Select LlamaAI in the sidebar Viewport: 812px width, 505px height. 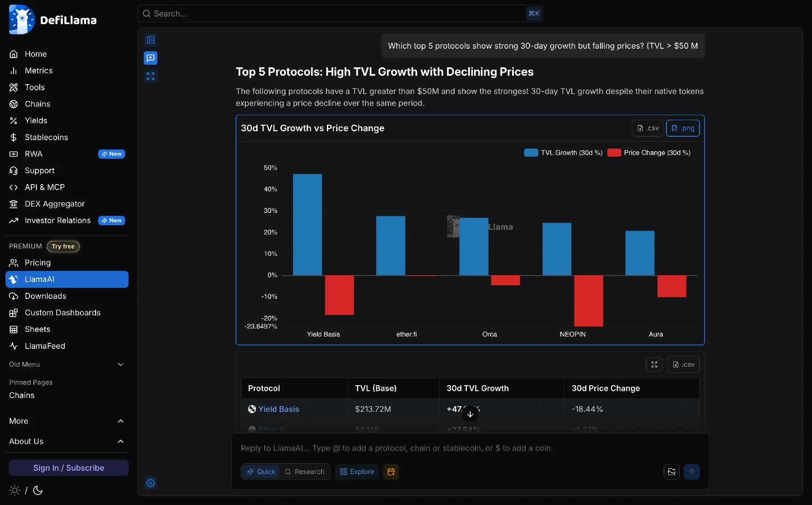(67, 279)
